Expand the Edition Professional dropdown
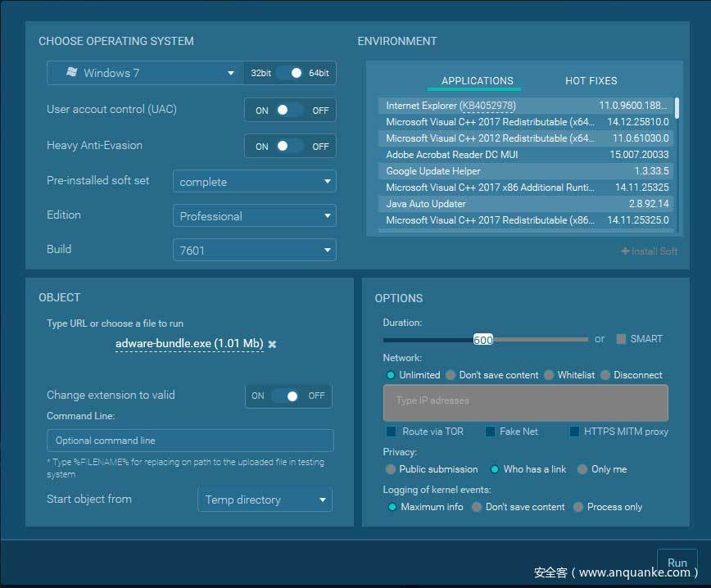 (x=254, y=216)
